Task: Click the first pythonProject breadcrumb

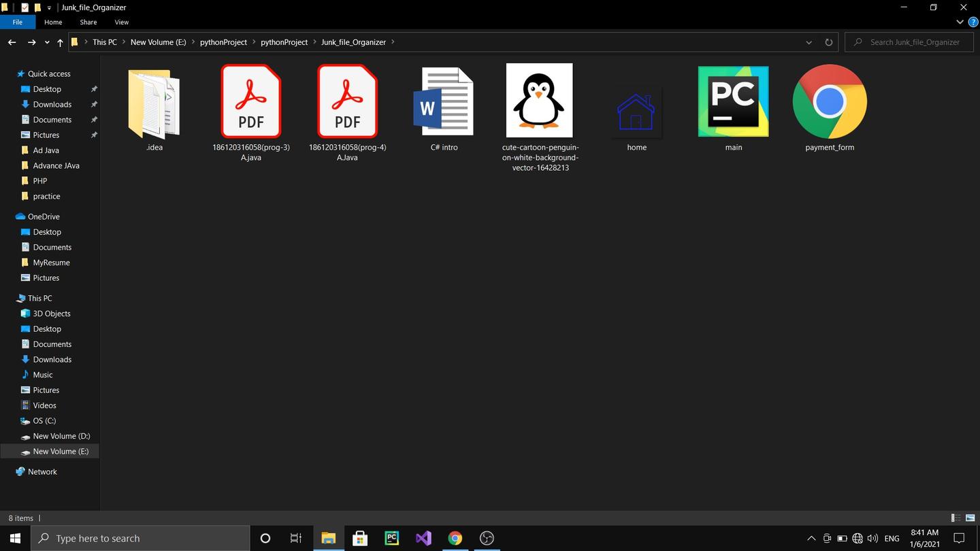Action: point(223,42)
